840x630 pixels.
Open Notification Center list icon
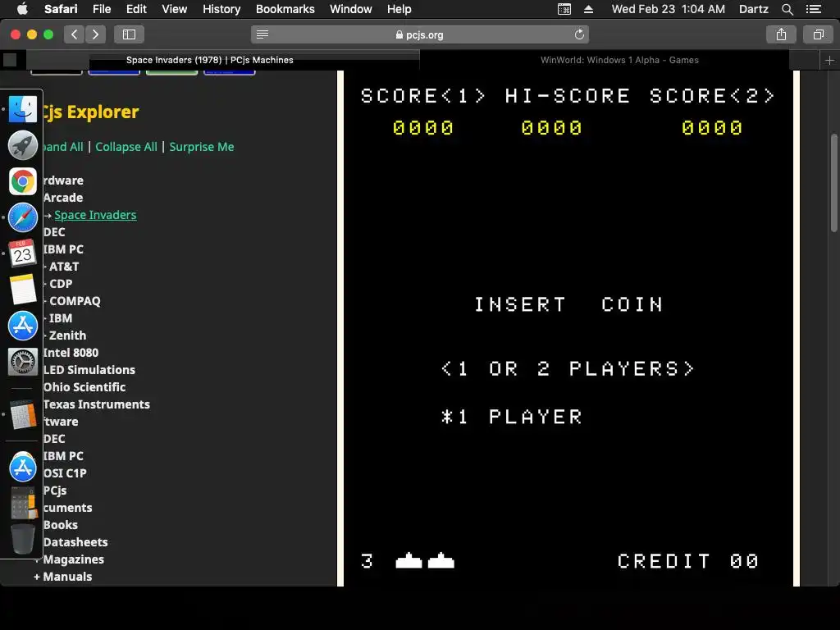pyautogui.click(x=814, y=9)
